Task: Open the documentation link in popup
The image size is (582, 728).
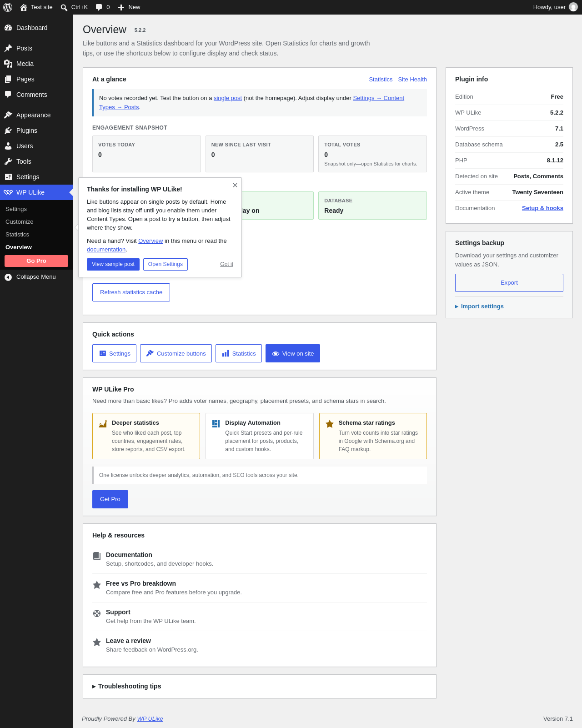Action: pyautogui.click(x=106, y=250)
